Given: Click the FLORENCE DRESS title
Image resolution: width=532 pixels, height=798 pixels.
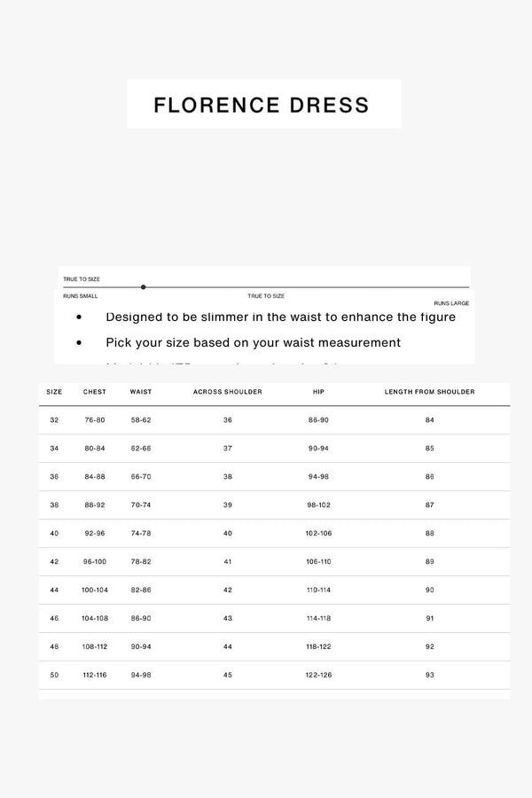Looking at the screenshot, I should click(262, 105).
